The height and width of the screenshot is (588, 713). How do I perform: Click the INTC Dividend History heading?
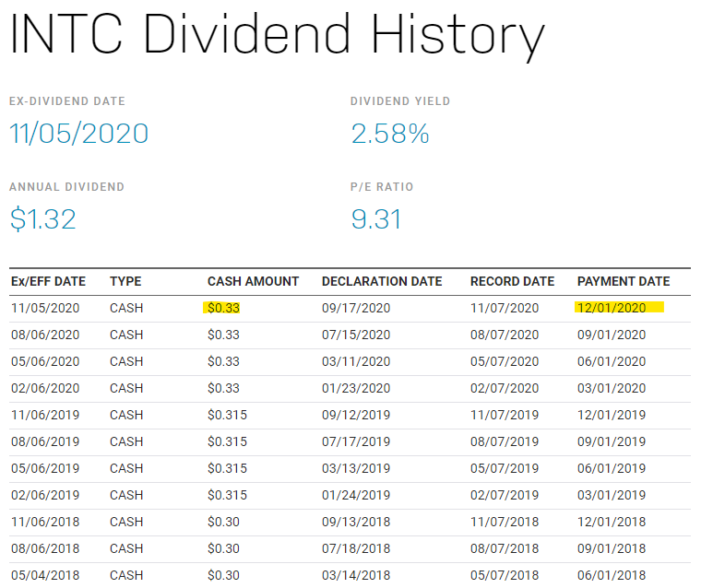click(x=277, y=35)
